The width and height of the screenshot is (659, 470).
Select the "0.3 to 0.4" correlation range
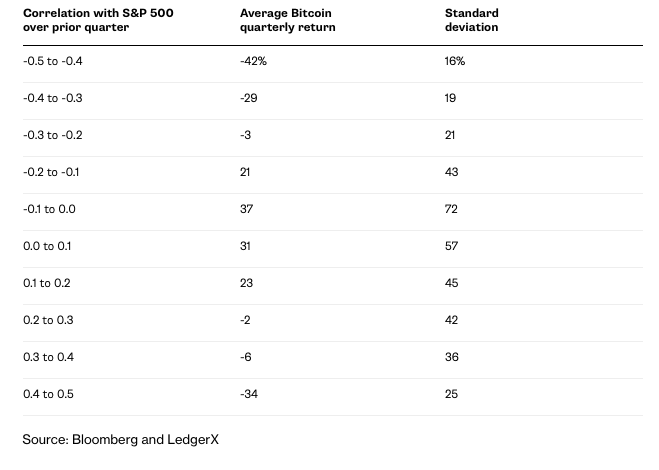pos(48,358)
